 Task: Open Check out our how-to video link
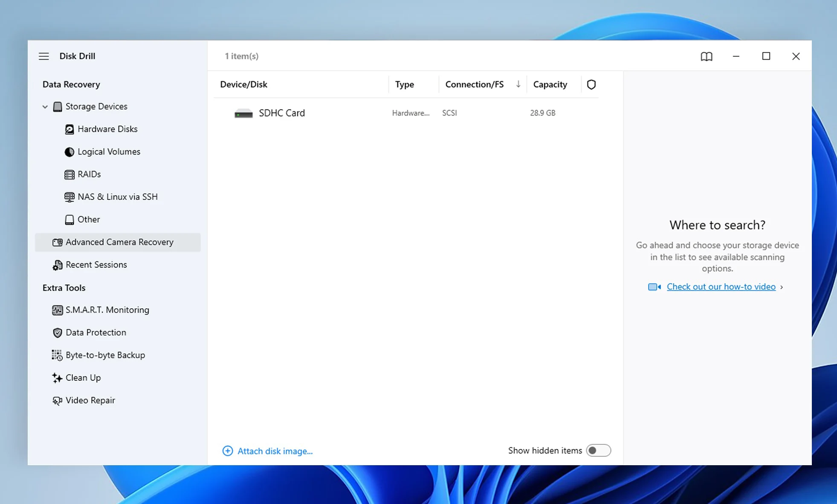[x=721, y=287]
